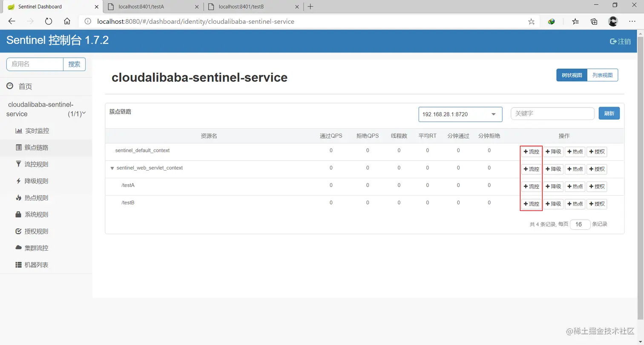Add 降级 rule for /testB

coord(553,204)
